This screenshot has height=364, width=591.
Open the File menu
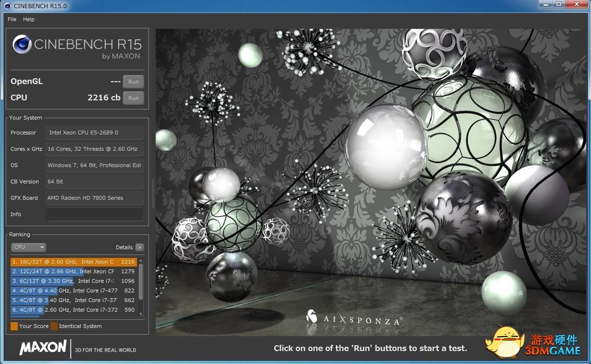coord(12,19)
